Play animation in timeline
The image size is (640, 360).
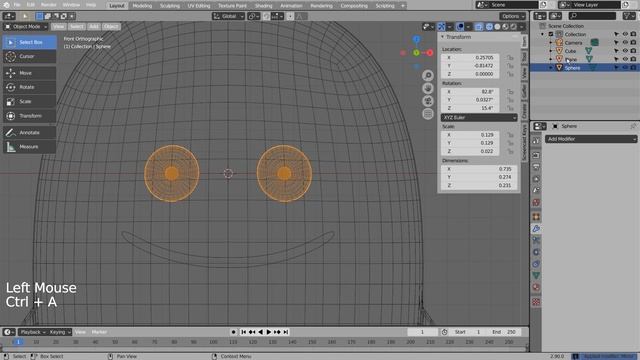[269, 332]
